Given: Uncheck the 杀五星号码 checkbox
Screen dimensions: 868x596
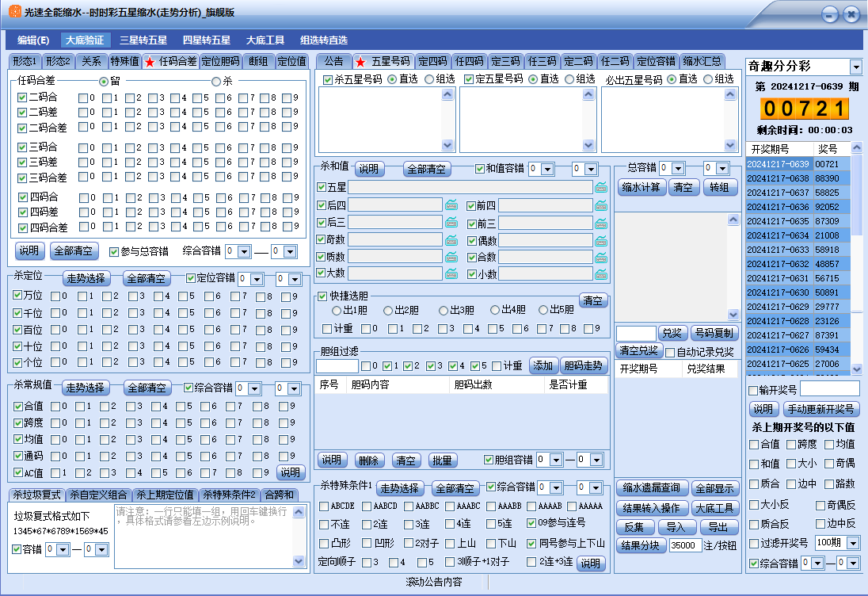Looking at the screenshot, I should [328, 79].
